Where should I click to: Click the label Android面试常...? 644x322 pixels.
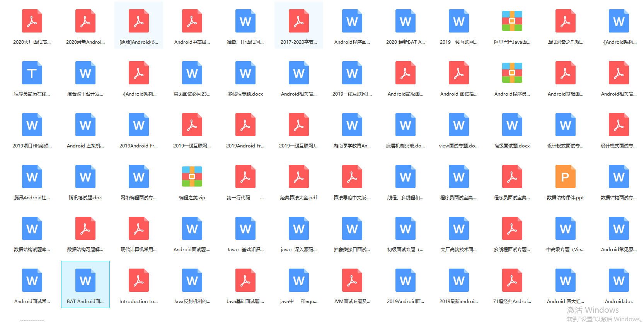tap(32, 301)
